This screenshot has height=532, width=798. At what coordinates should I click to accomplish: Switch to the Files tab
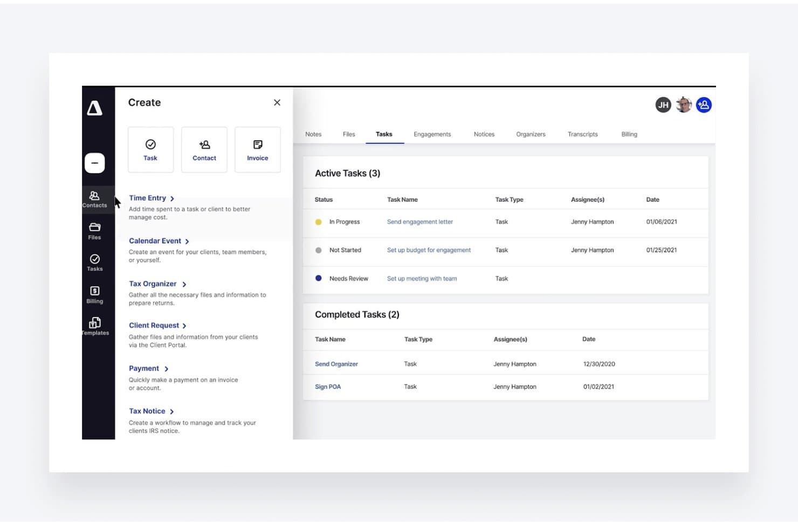349,134
